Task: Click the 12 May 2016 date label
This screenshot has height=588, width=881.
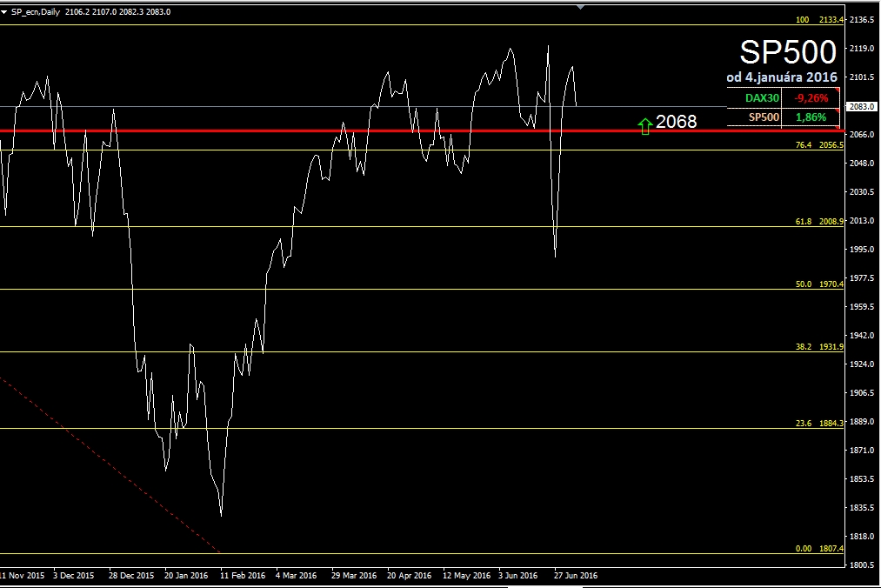Action: 466,575
